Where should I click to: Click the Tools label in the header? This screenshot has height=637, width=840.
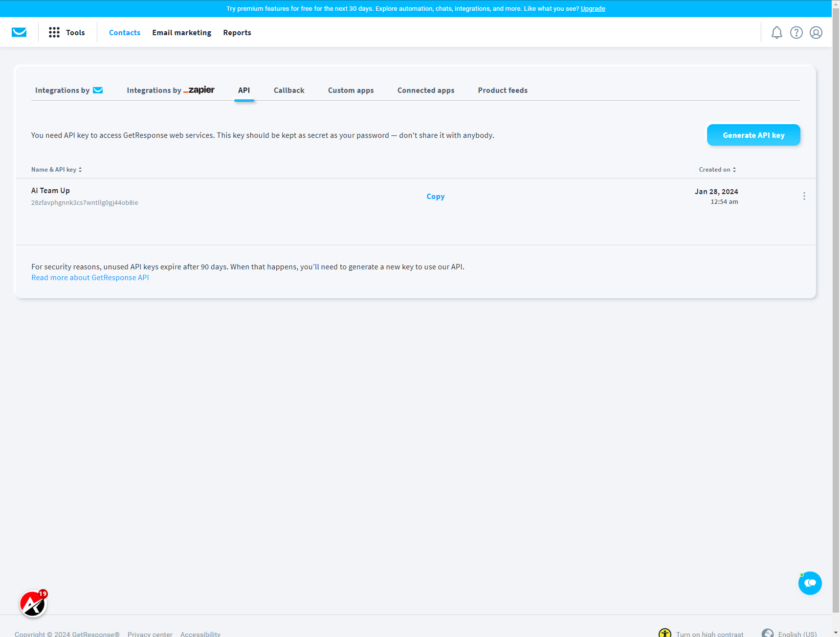75,32
